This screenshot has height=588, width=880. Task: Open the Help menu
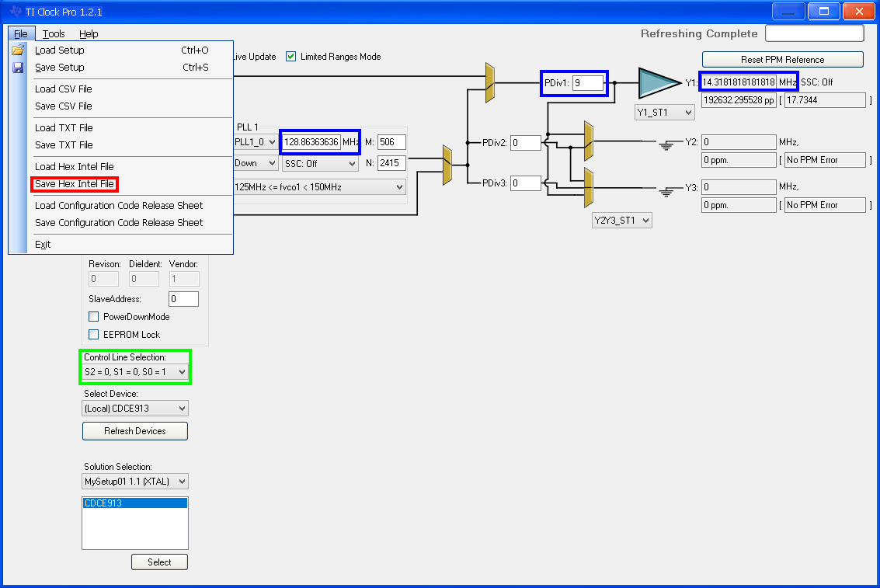[x=89, y=33]
